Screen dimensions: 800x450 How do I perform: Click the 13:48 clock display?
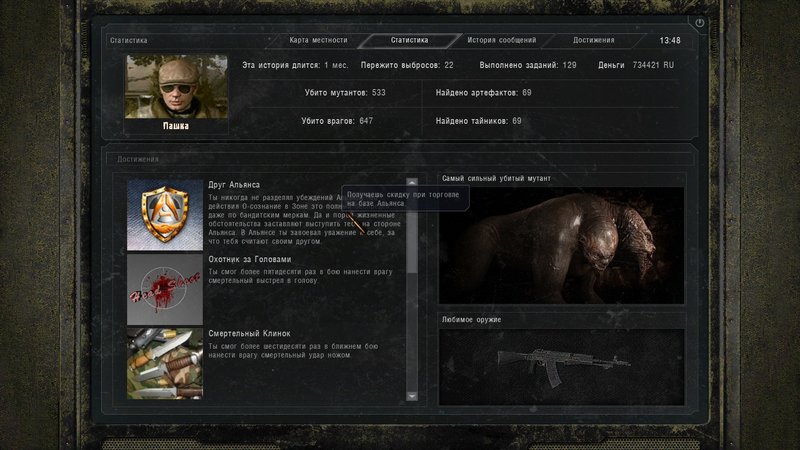(670, 41)
